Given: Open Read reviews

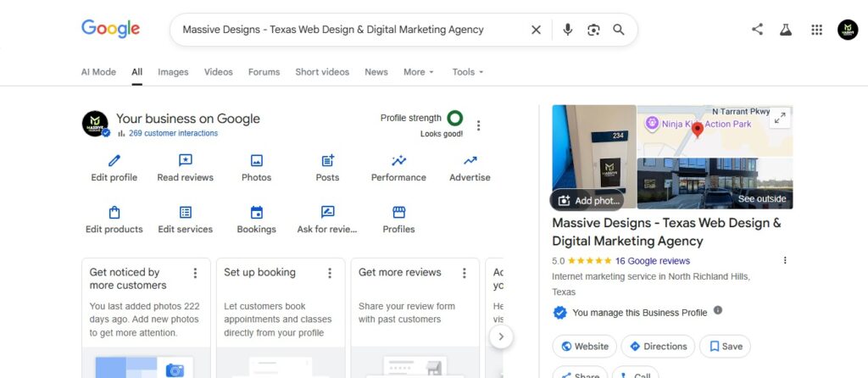Looking at the screenshot, I should [x=185, y=169].
